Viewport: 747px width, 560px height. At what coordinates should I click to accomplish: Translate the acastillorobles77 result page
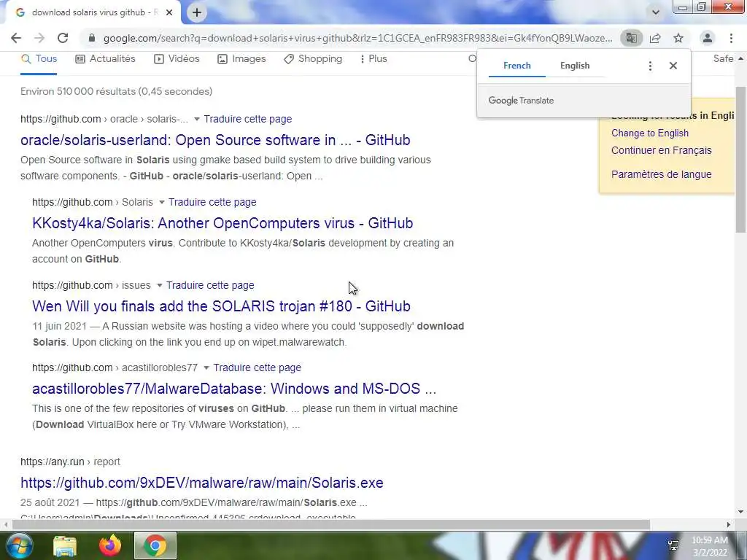coord(258,368)
